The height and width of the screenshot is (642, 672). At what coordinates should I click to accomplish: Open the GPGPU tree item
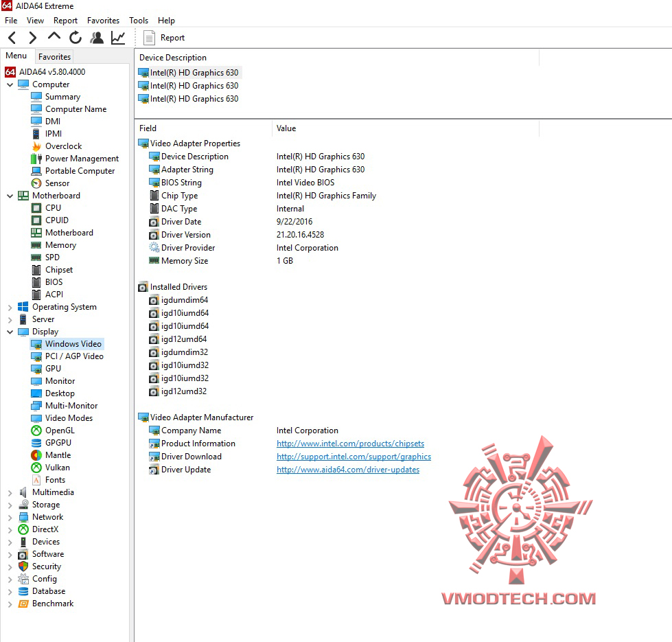pyautogui.click(x=51, y=443)
